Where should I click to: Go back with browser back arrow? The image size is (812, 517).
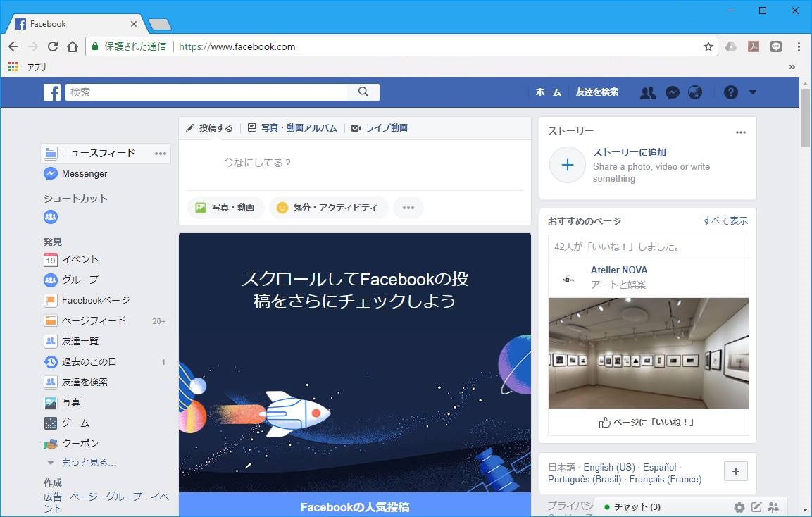click(x=13, y=46)
